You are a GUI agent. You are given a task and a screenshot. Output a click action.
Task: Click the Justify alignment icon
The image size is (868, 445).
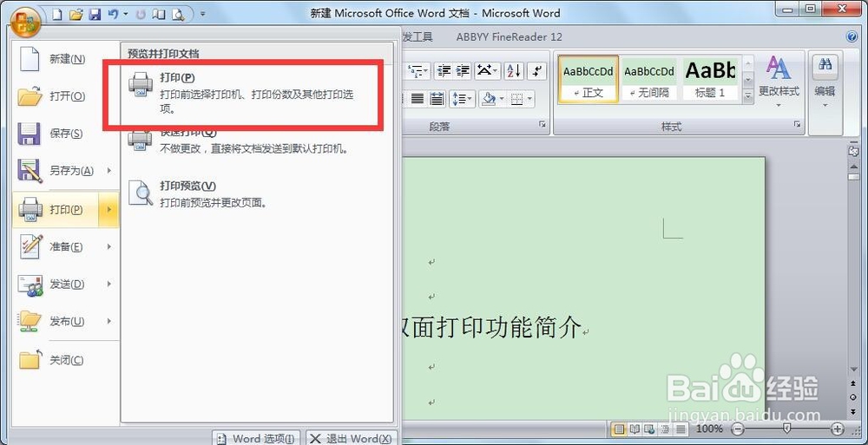[418, 99]
